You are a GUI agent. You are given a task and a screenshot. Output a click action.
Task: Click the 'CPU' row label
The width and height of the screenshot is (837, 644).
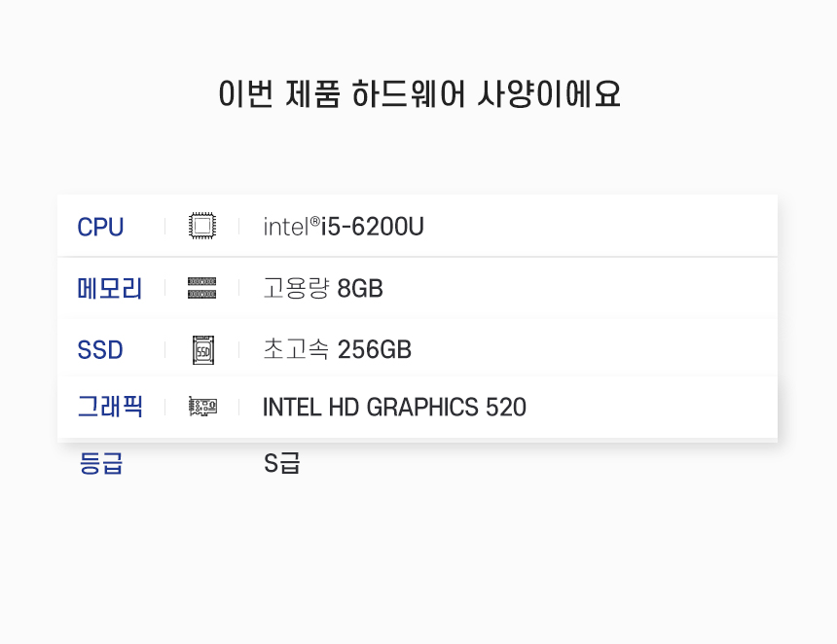[100, 228]
